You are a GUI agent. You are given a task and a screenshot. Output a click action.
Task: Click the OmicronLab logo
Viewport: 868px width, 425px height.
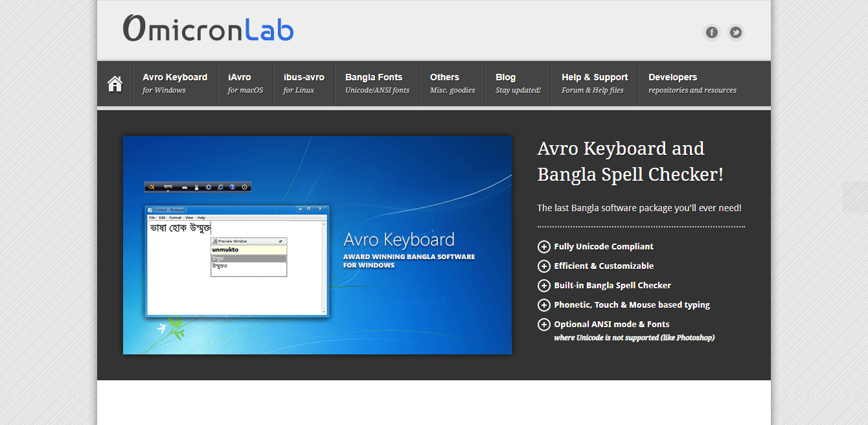click(x=208, y=29)
